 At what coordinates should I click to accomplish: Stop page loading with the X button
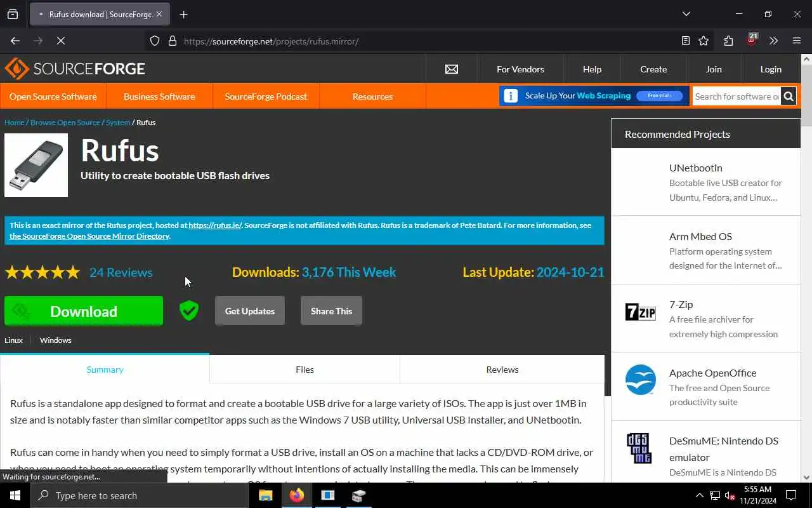tap(61, 41)
